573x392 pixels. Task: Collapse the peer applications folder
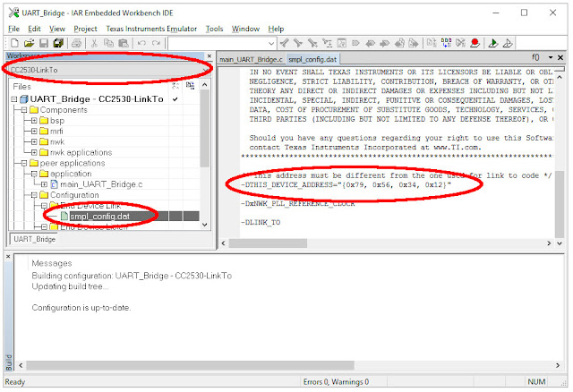[x=24, y=163]
